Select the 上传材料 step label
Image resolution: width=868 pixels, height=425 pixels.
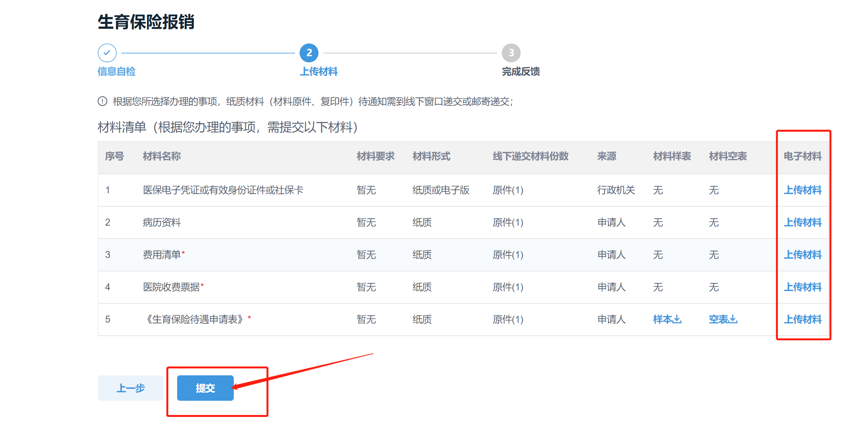coord(318,72)
